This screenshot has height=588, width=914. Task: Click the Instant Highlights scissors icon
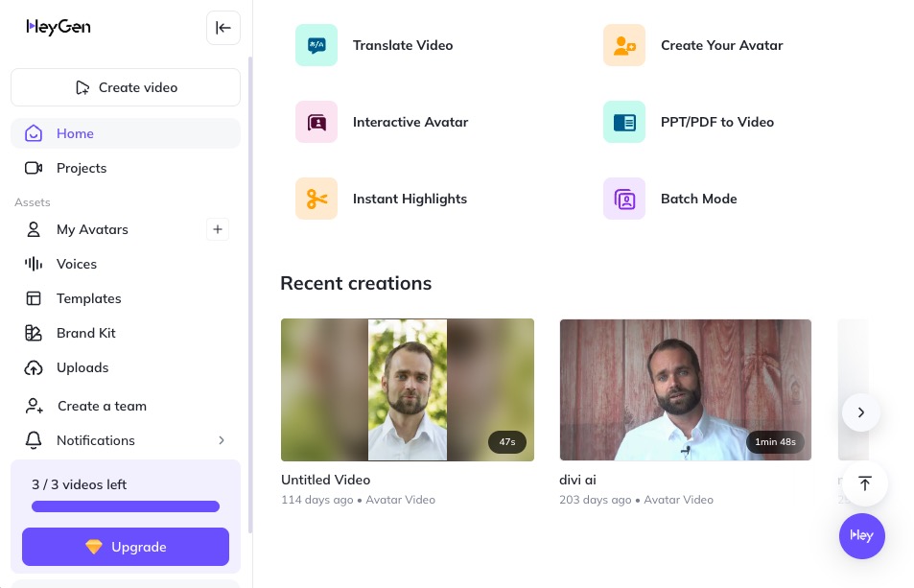(316, 199)
